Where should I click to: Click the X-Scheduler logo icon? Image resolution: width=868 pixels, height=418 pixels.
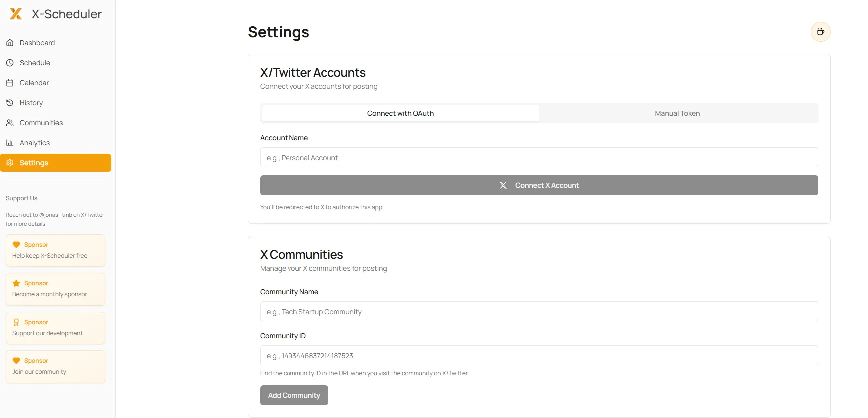pos(16,14)
